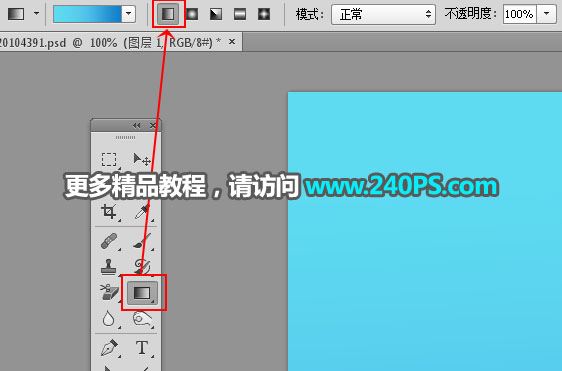
Task: Select the Eraser tool
Action: pos(109,292)
